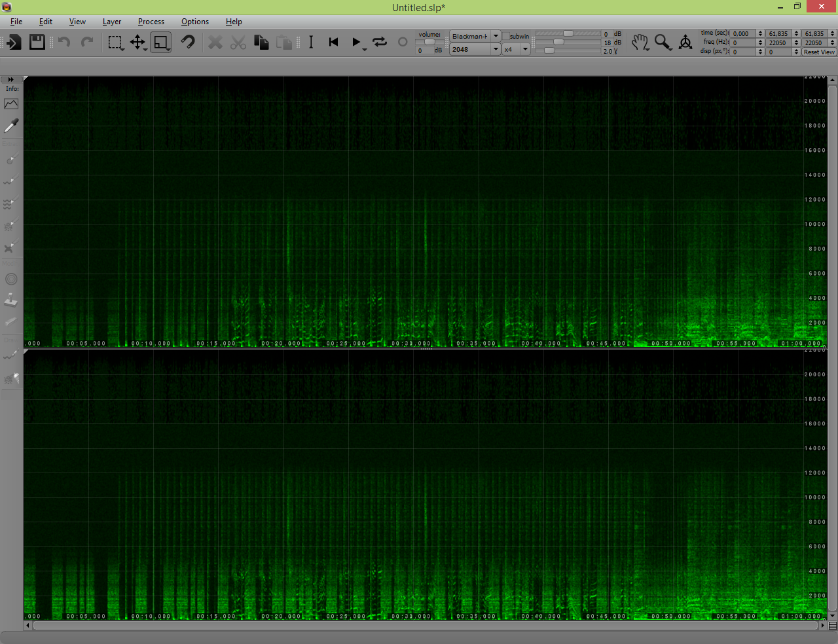This screenshot has width=838, height=644.
Task: Select the eraser tool
Action: [11, 322]
